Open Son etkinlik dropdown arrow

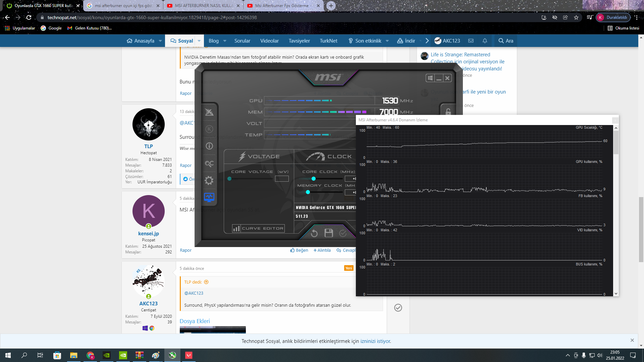[x=387, y=41]
